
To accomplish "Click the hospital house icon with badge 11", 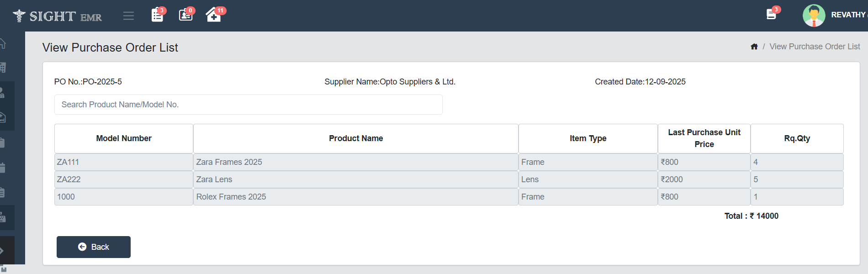I will 213,15.
